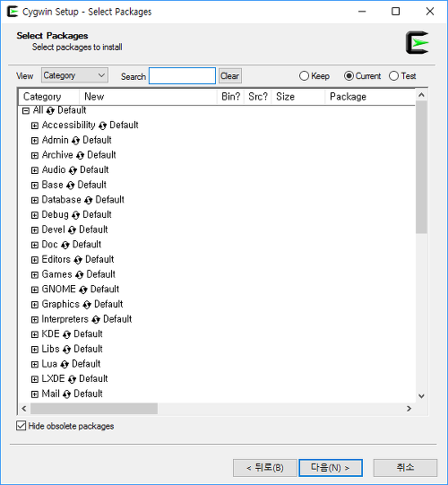Toggle install action icon for Editors
448x485 pixels.
[x=78, y=260]
